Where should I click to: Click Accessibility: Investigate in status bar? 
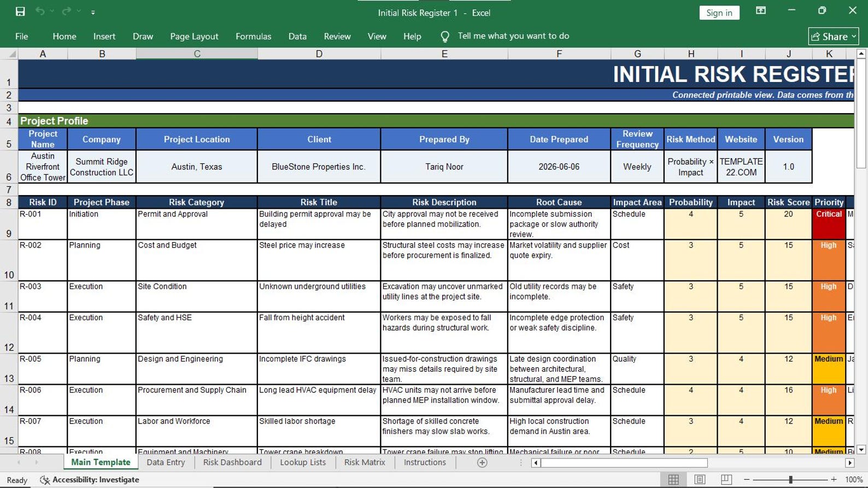coord(90,480)
